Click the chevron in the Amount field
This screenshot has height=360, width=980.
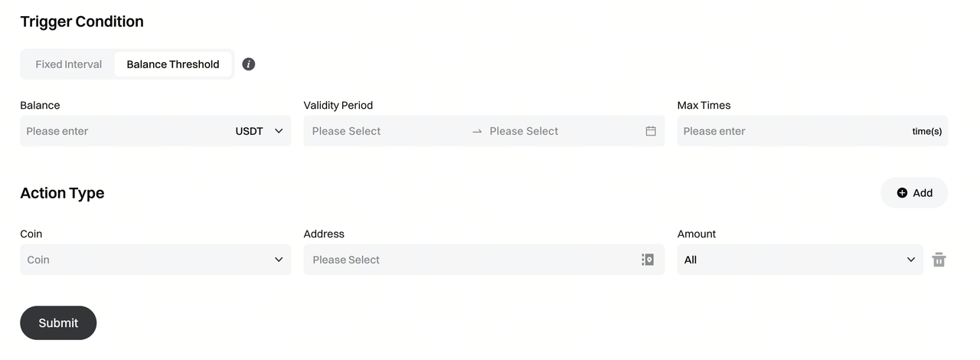(x=911, y=260)
